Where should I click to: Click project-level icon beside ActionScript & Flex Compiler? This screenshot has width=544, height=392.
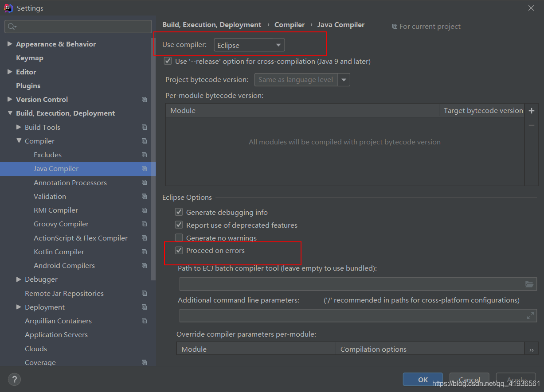pos(144,238)
